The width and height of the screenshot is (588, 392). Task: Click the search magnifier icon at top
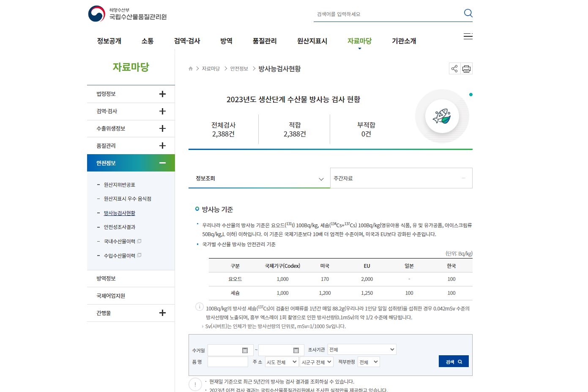[468, 13]
